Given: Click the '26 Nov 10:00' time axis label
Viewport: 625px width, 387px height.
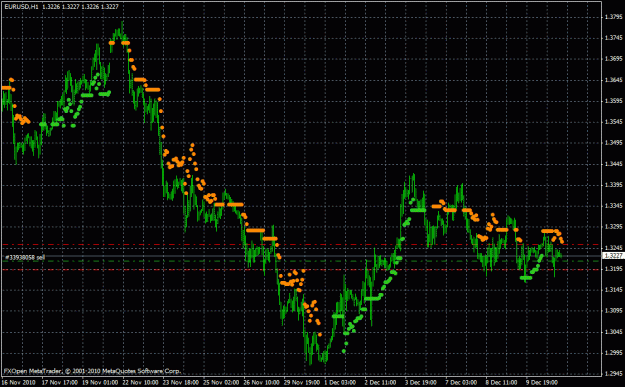Looking at the screenshot, I should tap(261, 382).
